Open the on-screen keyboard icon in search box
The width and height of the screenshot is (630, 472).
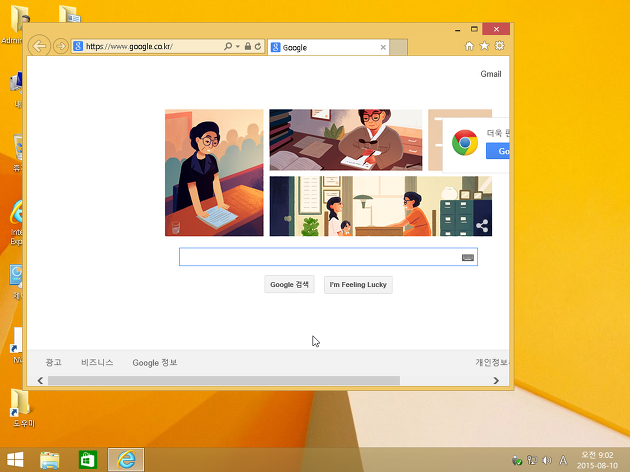pyautogui.click(x=468, y=257)
